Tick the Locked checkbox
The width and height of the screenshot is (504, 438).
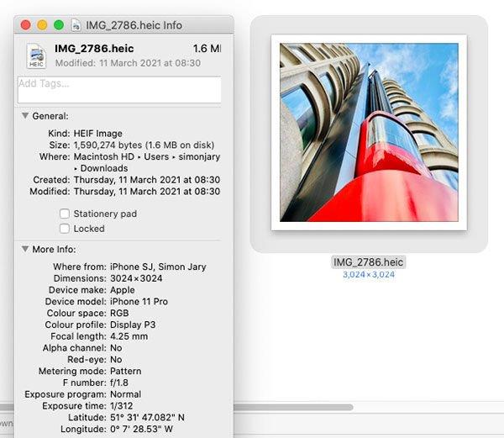click(65, 229)
